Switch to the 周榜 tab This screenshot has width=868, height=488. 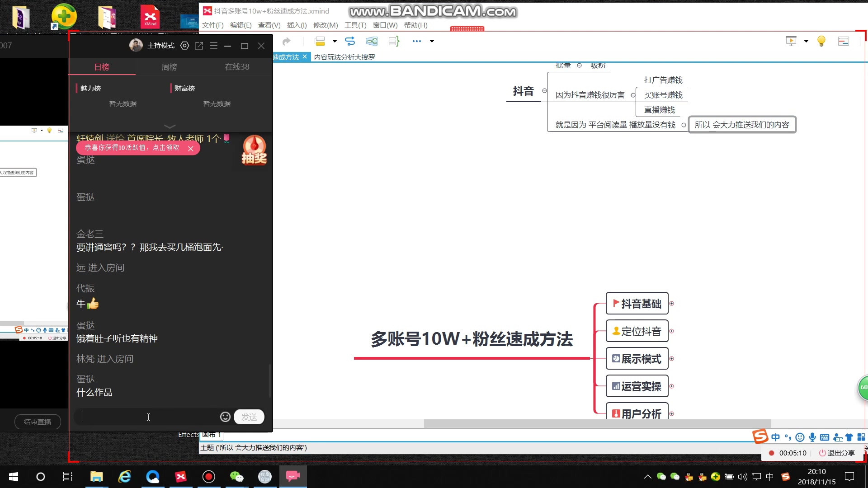click(x=170, y=67)
